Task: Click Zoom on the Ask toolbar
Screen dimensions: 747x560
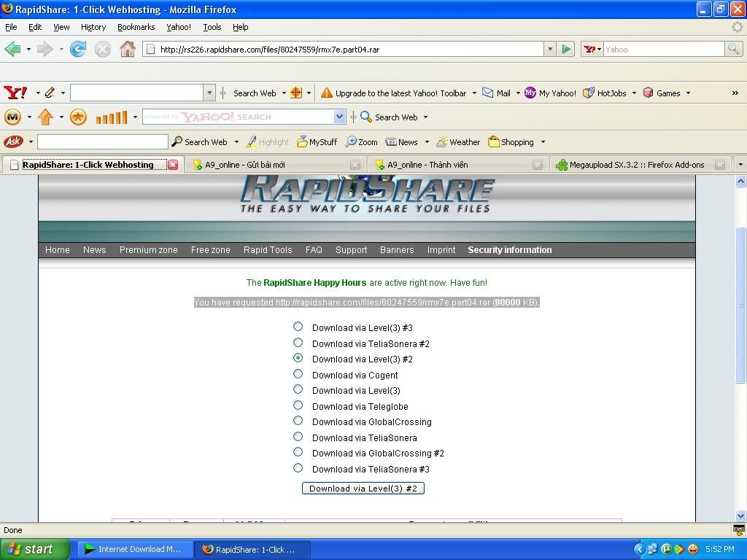Action: click(362, 142)
